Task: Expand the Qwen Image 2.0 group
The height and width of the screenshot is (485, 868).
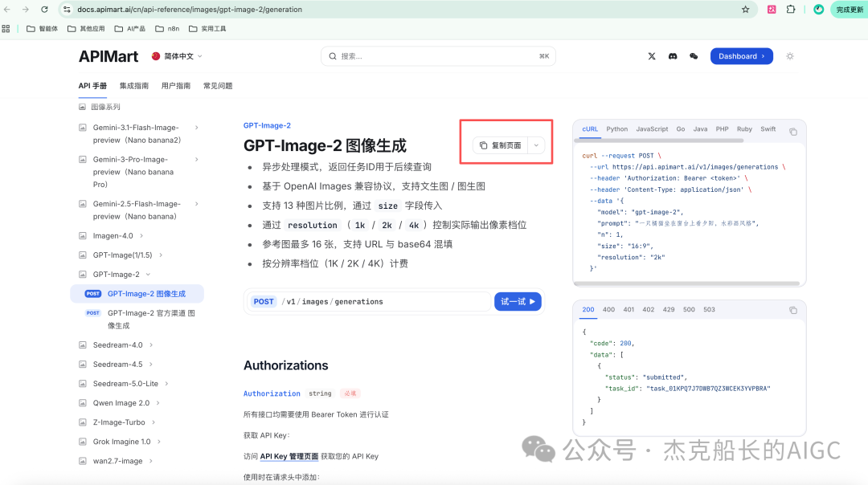Action: (158, 403)
